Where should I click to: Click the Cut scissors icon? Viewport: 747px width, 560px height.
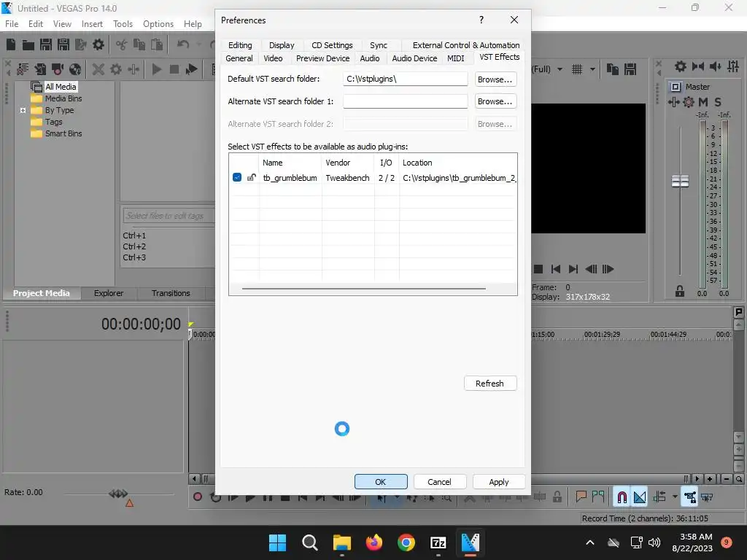[122, 44]
